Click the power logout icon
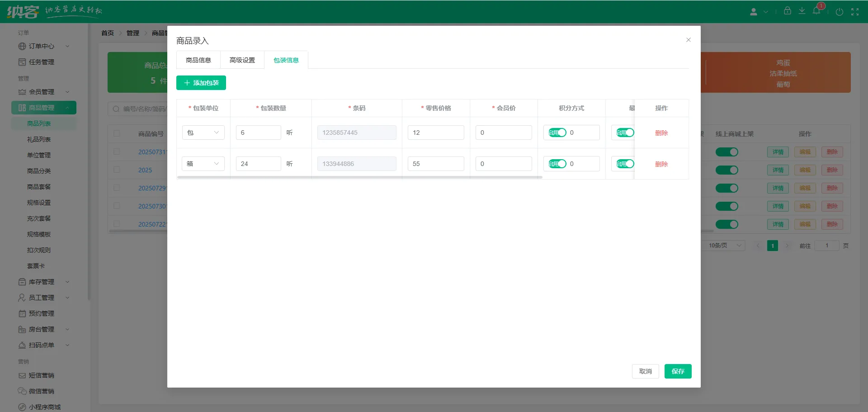The height and width of the screenshot is (412, 868). (x=839, y=12)
